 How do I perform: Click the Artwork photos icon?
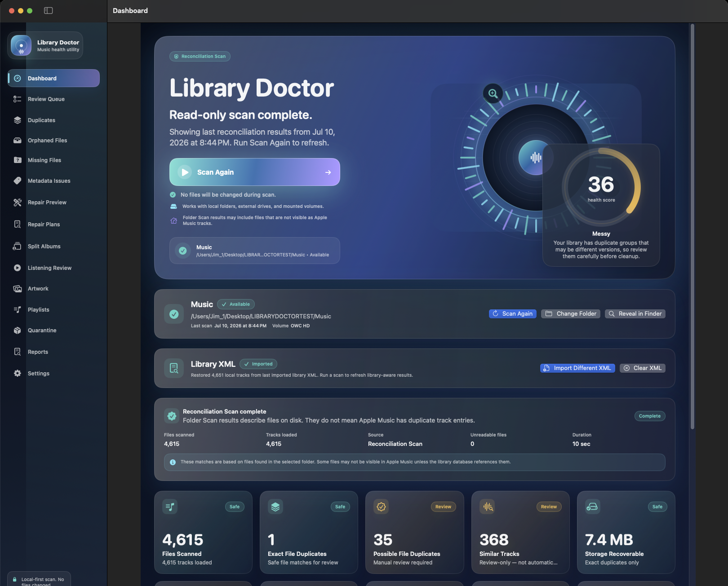pos(18,289)
